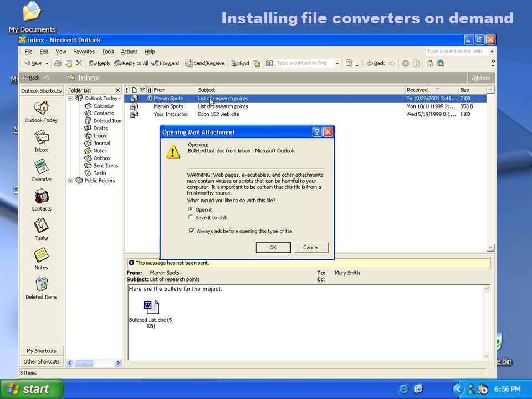Screen dimensions: 532x399
Task: Click the Organize toolbar icon
Action: coord(257,63)
